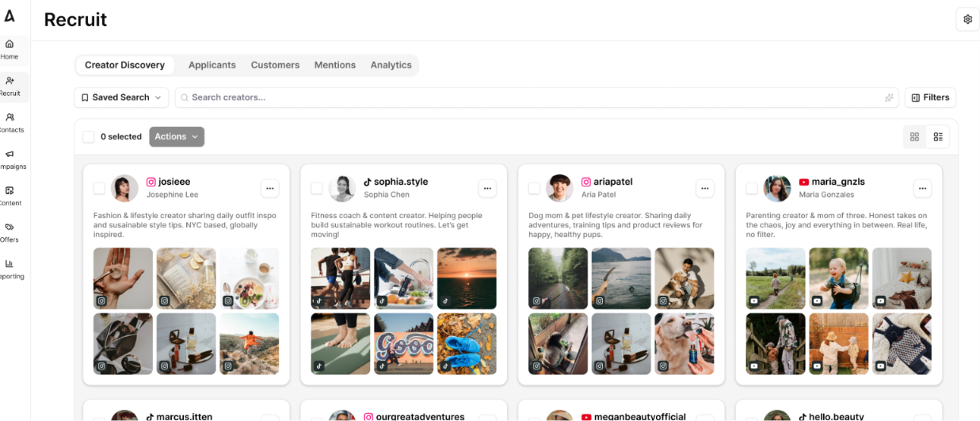Switch to the Applicants tab

tap(212, 65)
